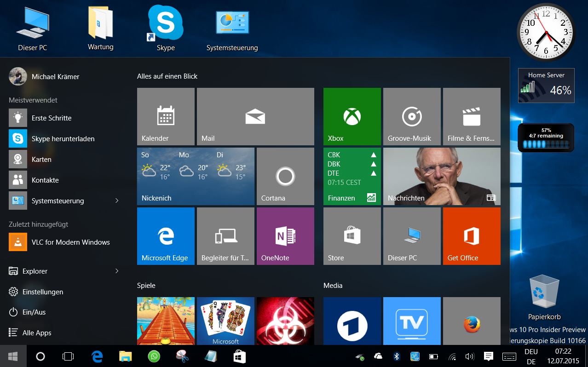Image resolution: width=588 pixels, height=367 pixels.
Task: Switch the DEU input language indicator
Action: (x=531, y=356)
